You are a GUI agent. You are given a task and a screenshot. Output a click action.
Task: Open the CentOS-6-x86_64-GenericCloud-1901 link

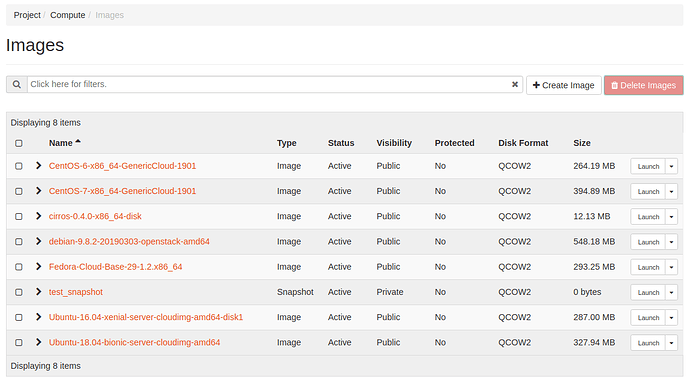coord(122,166)
